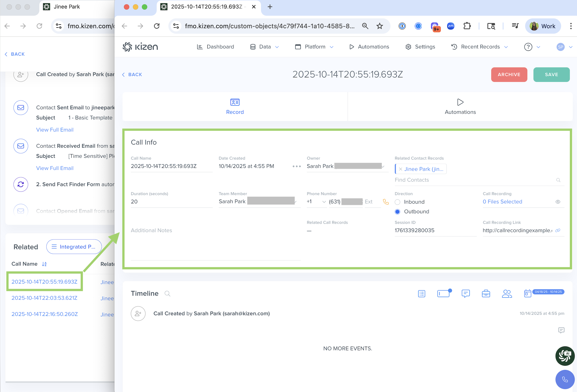Open the +1 country code dropdown
Viewport: 577px width, 392px height.
[x=316, y=202]
